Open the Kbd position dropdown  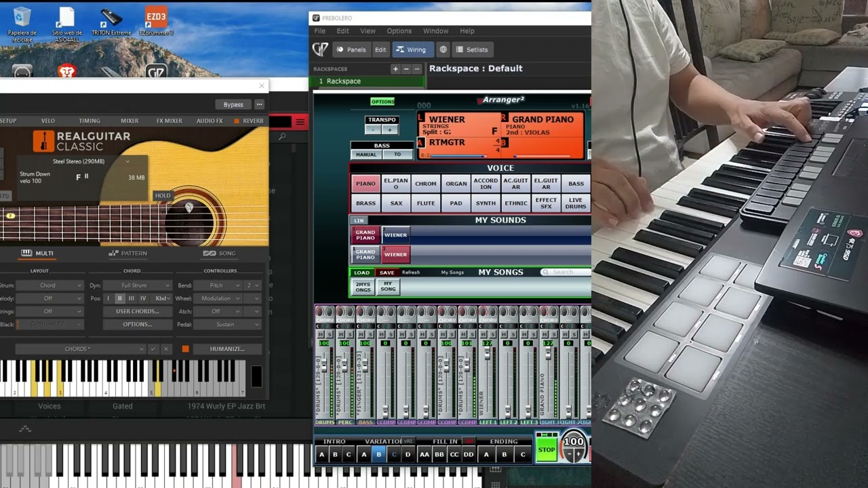point(162,298)
